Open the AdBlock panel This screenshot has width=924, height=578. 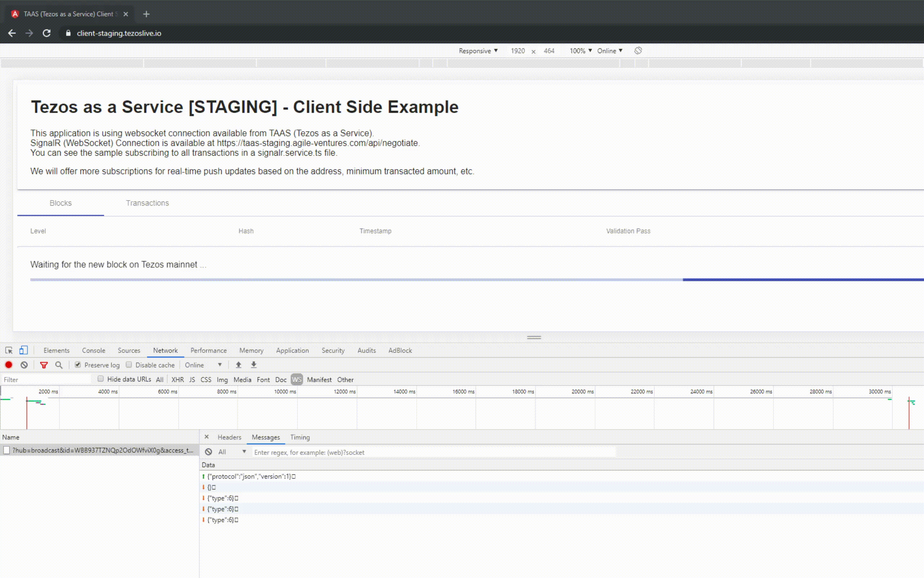click(x=400, y=350)
